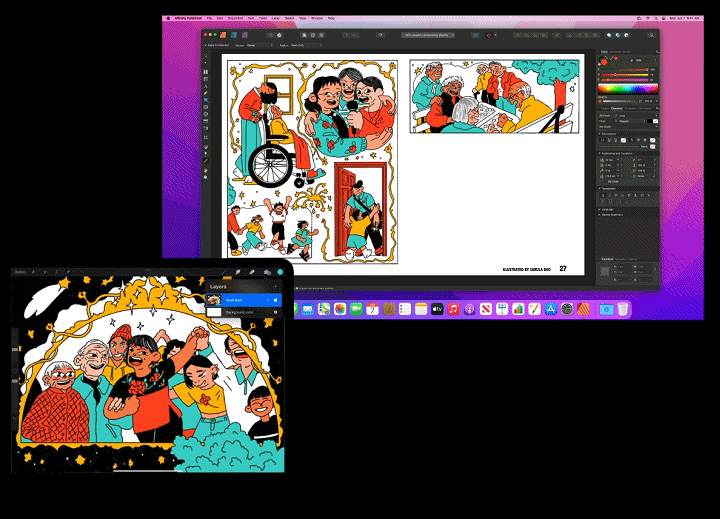Pick a hue on the color spectrum
Viewport: 720px width, 519px height.
(x=625, y=91)
